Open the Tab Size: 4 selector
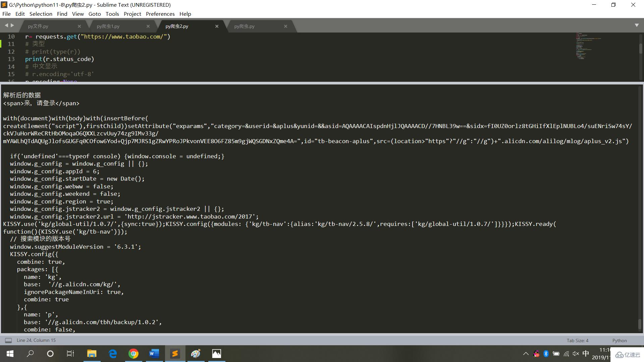The width and height of the screenshot is (644, 362). point(578,340)
